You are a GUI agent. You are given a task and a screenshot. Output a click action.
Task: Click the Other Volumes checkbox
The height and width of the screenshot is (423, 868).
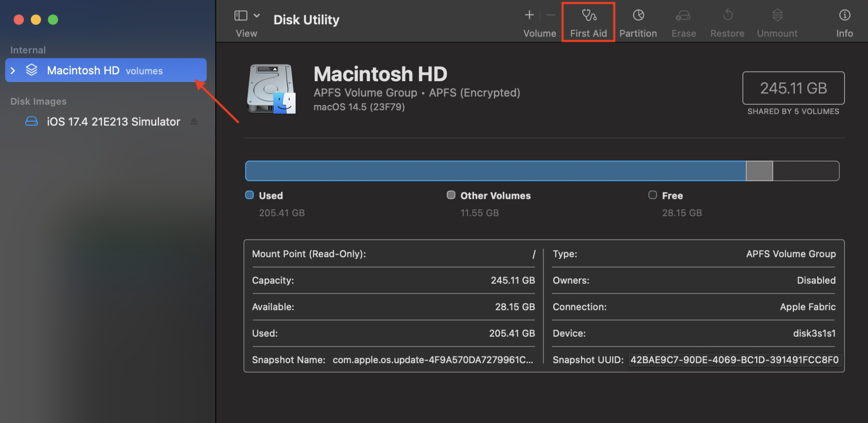pyautogui.click(x=451, y=195)
